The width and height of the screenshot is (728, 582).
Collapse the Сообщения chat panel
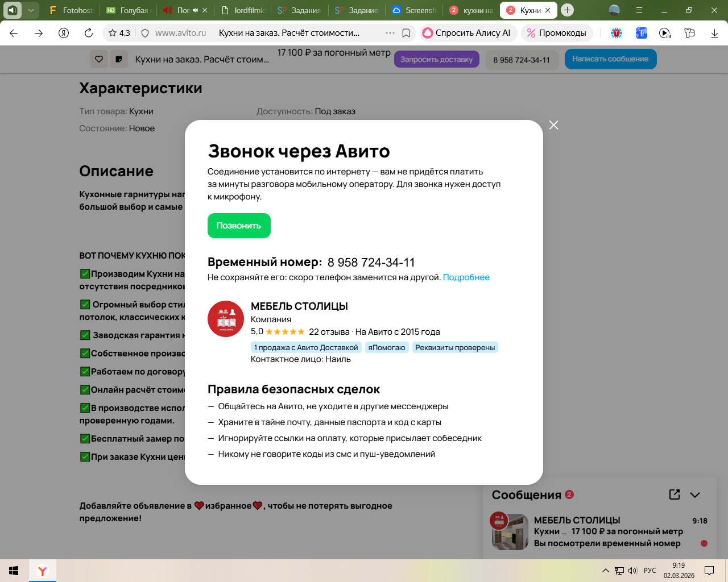695,494
